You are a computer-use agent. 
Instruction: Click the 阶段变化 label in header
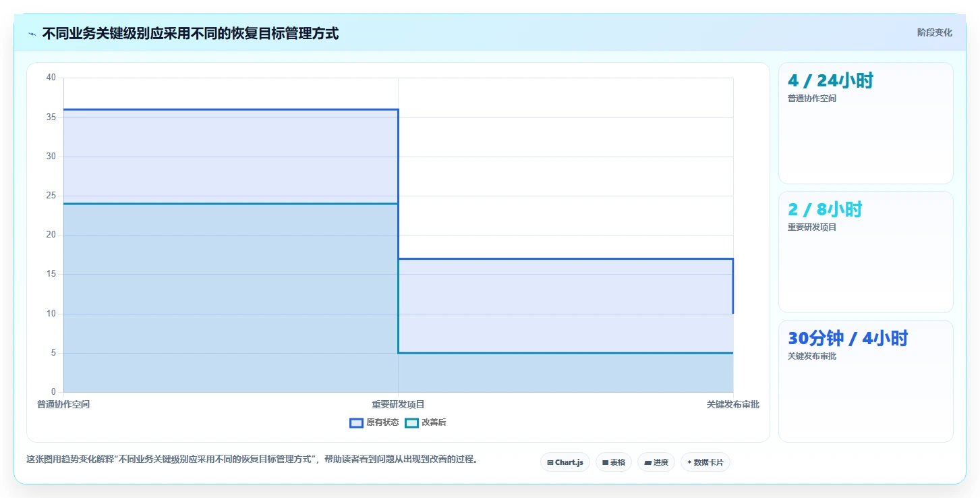(934, 32)
